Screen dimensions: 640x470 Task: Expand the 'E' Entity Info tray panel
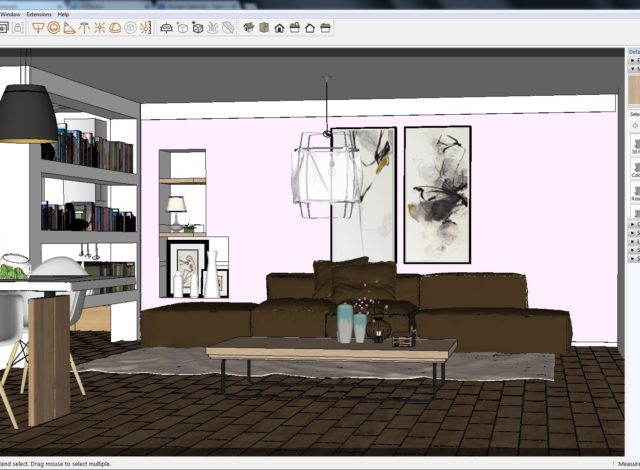pyautogui.click(x=634, y=60)
